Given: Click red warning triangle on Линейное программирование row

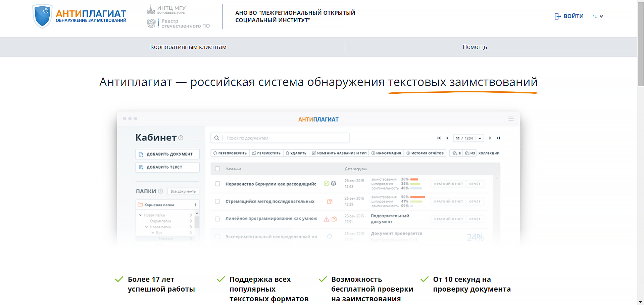Looking at the screenshot, I should (326, 219).
